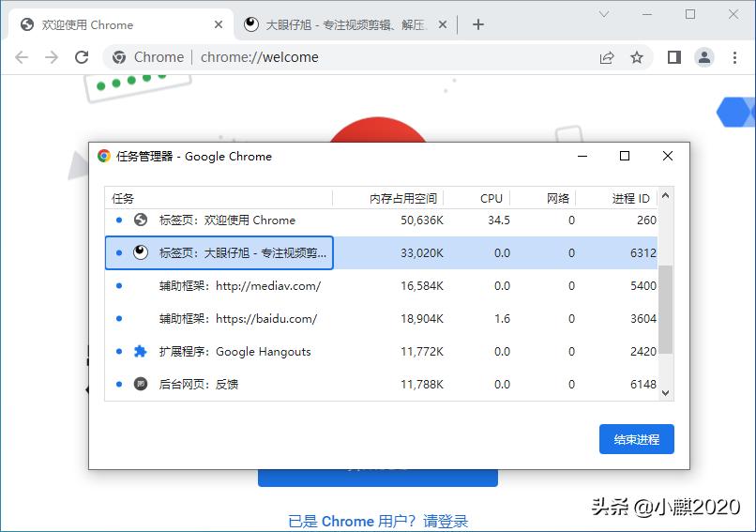The height and width of the screenshot is (532, 756).
Task: Select 辅助框架 http://mediav.com/ row
Action: tap(381, 286)
